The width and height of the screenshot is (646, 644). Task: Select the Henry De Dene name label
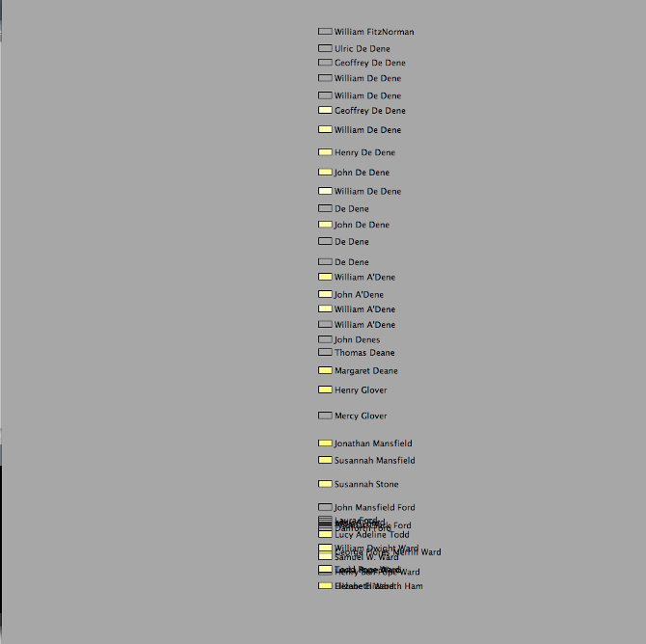coord(364,152)
